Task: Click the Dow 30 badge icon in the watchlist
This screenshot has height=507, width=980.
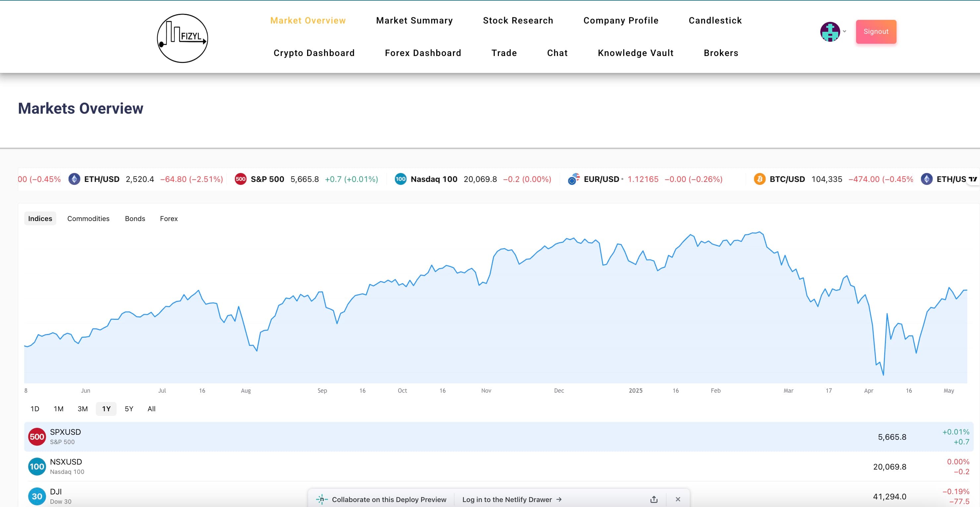Action: (x=37, y=496)
